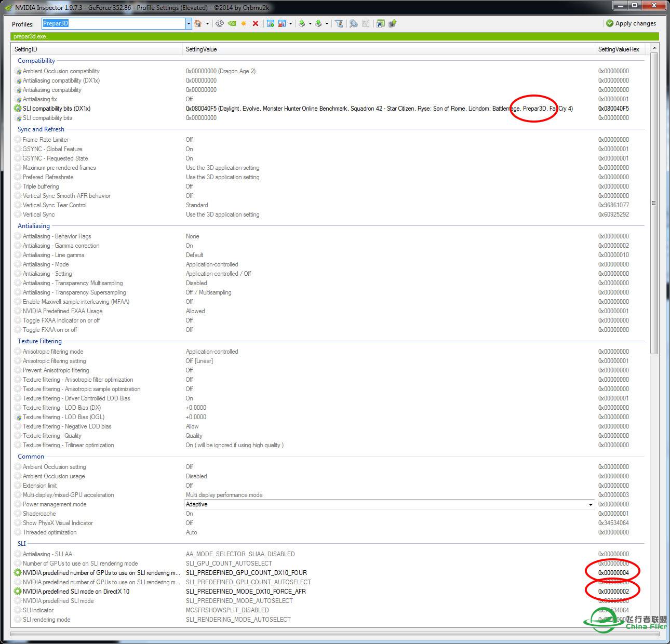This screenshot has height=644, width=670.
Task: Click the remove application from profile icon
Action: click(282, 23)
